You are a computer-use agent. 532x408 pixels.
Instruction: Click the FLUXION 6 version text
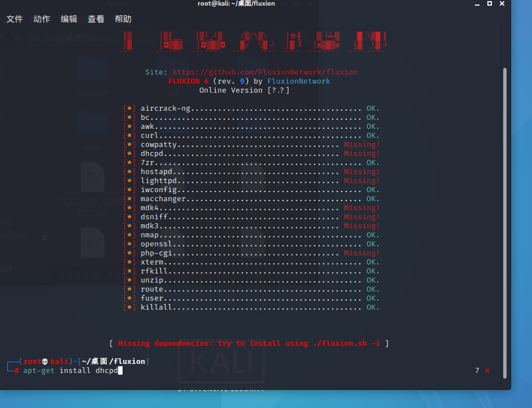pyautogui.click(x=188, y=81)
